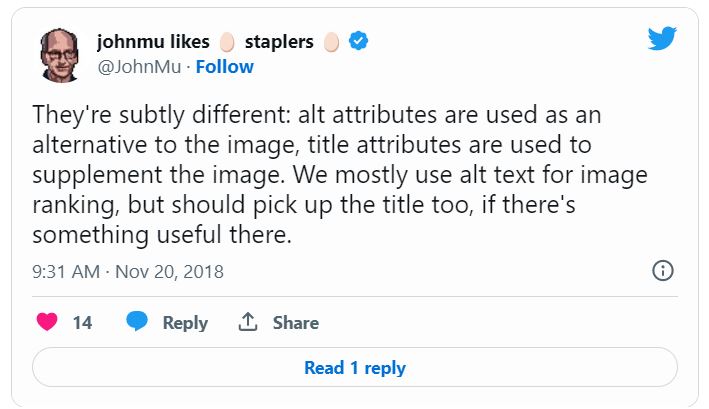Click the tweet's last line "something useful there"
The height and width of the screenshot is (409, 709).
(x=162, y=235)
